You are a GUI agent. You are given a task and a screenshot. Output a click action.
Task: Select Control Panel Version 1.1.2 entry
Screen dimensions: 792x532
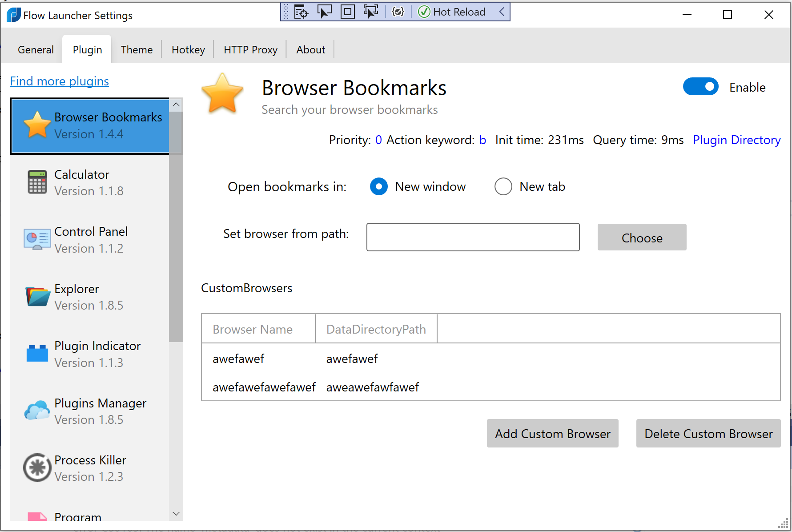pos(90,240)
